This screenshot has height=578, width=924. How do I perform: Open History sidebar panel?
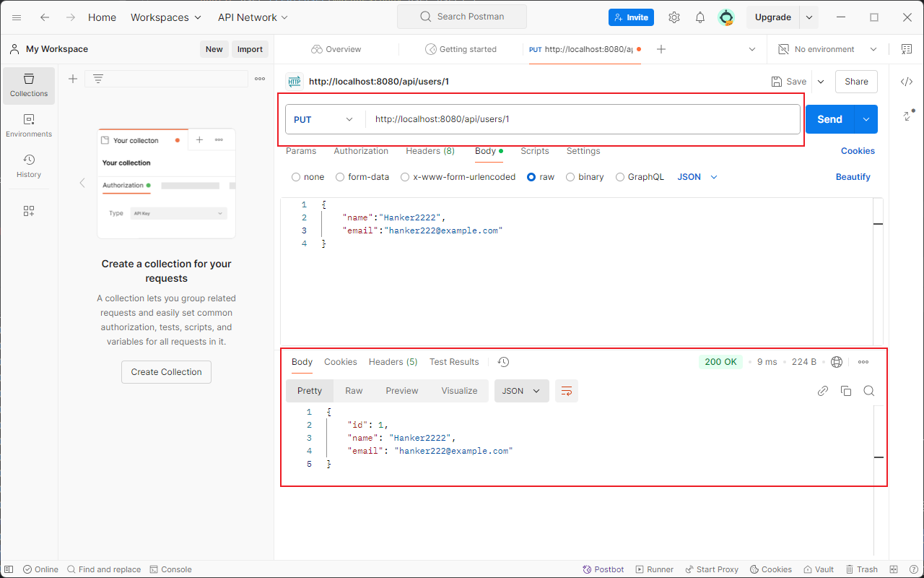(29, 166)
